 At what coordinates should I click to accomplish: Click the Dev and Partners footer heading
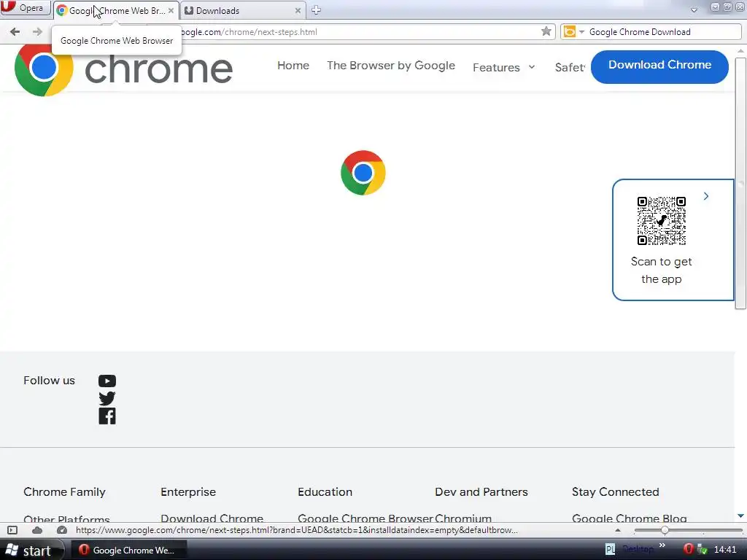click(x=481, y=492)
